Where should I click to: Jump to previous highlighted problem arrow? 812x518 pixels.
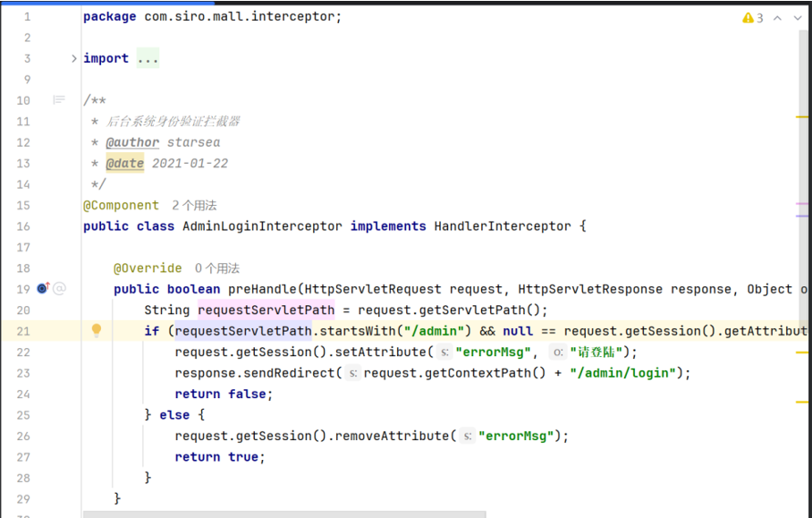click(x=778, y=18)
